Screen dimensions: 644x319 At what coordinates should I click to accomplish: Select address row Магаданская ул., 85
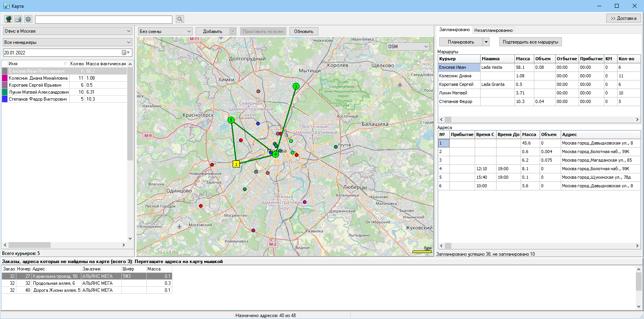tap(539, 160)
